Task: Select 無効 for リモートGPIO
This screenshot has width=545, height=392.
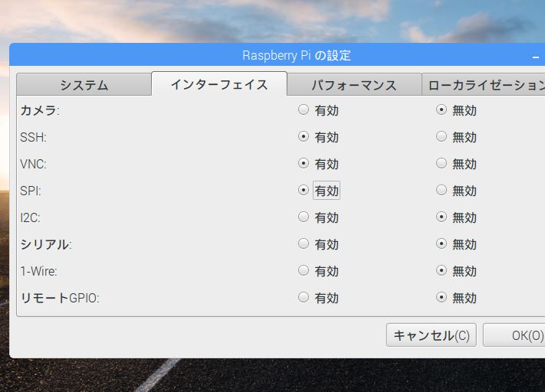Action: point(442,298)
